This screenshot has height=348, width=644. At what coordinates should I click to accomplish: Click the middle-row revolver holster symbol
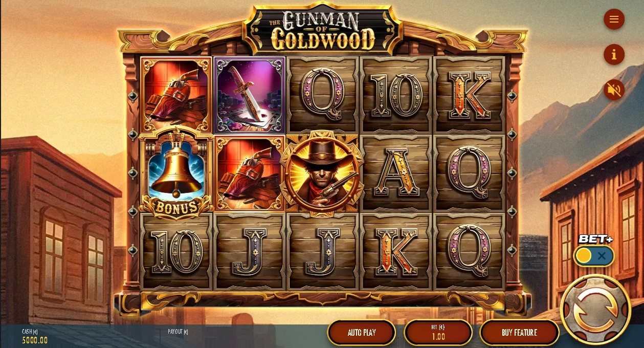pyautogui.click(x=249, y=174)
